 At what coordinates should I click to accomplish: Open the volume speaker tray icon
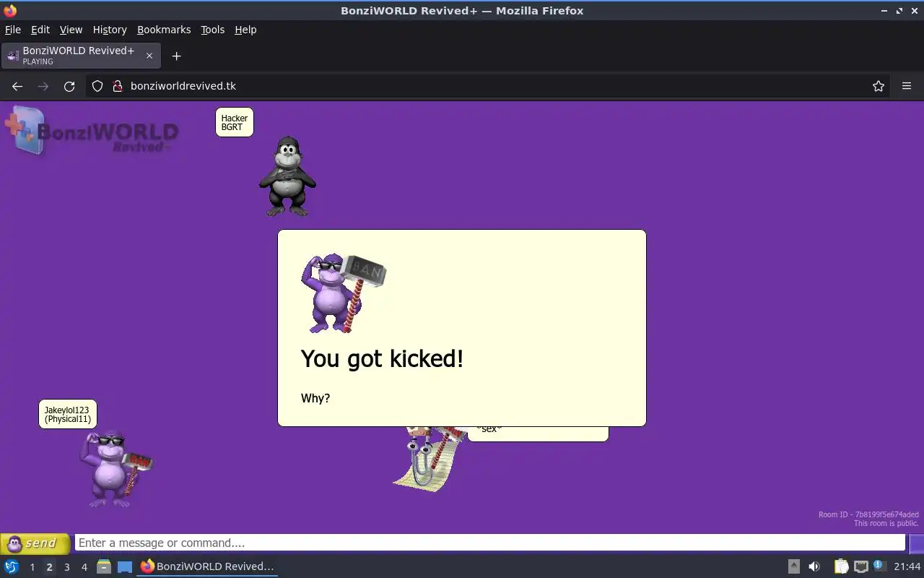click(x=814, y=566)
